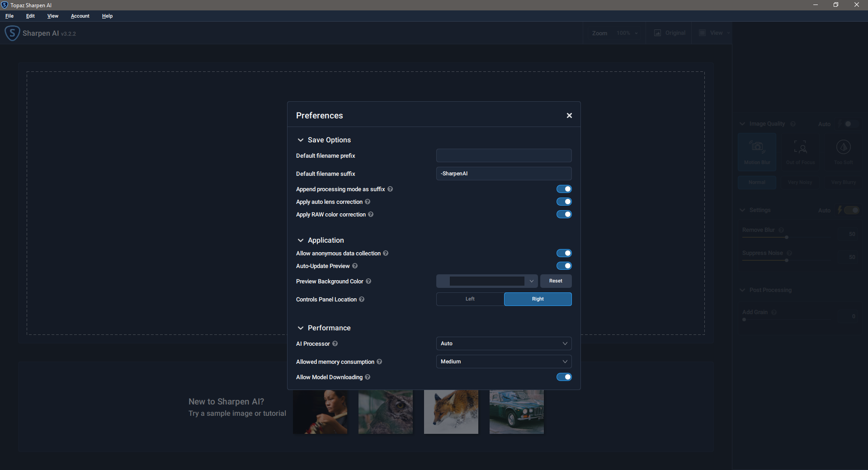Toggle Append processing mode as suffix switch
The height and width of the screenshot is (470, 868).
564,189
